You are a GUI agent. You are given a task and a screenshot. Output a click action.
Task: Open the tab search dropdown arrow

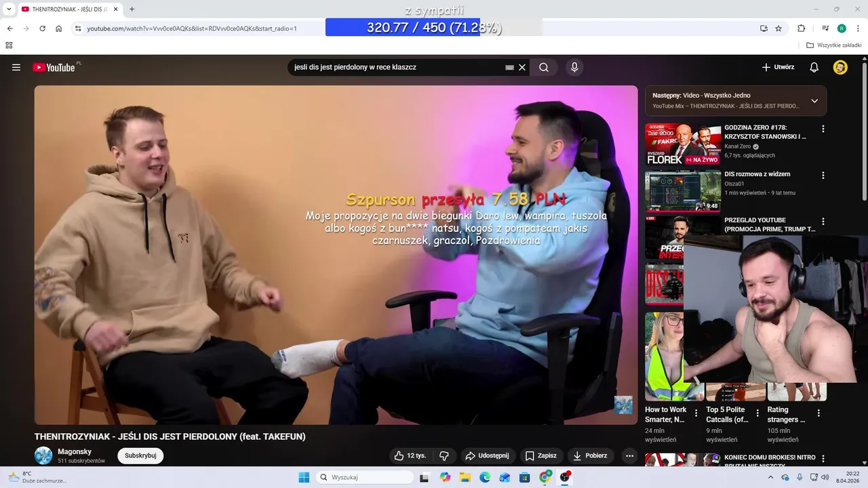[9, 9]
